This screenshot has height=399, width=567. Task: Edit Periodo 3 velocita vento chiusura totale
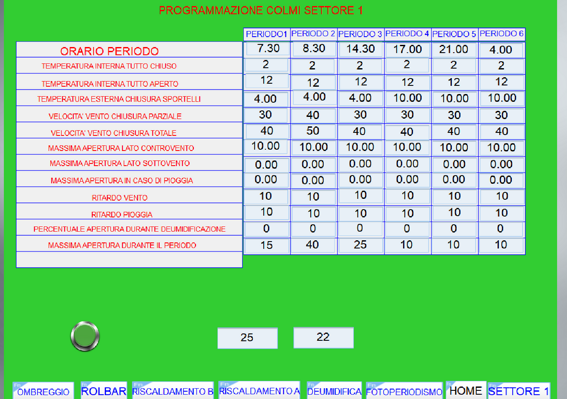[x=361, y=131]
